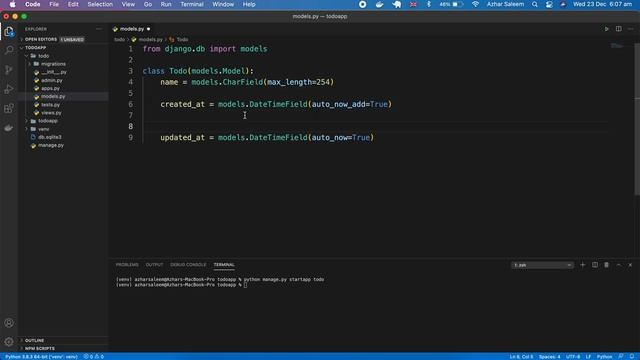Open tests.py in the explorer
Viewport: 640px width, 360px height.
pos(50,105)
